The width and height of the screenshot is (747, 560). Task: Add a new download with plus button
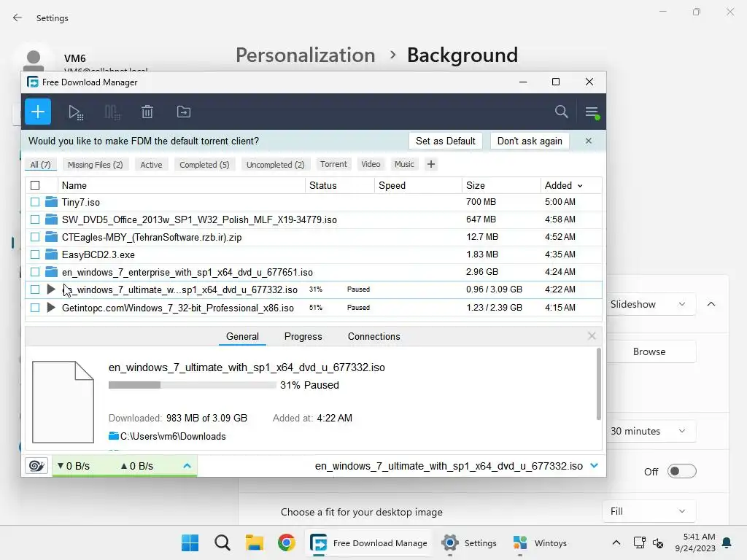tap(38, 112)
